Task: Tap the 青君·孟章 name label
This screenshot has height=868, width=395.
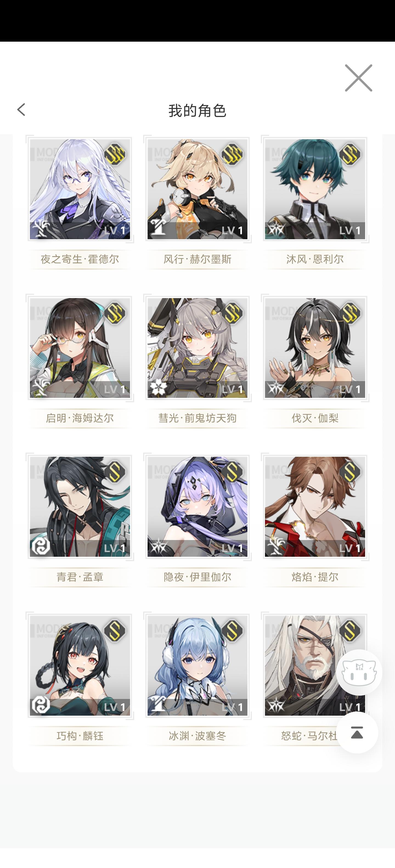Action: click(x=80, y=577)
